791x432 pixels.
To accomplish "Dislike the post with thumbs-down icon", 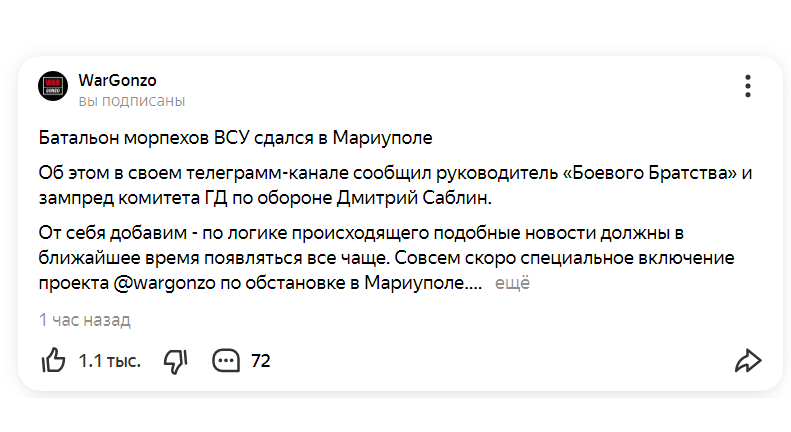I will pyautogui.click(x=176, y=361).
